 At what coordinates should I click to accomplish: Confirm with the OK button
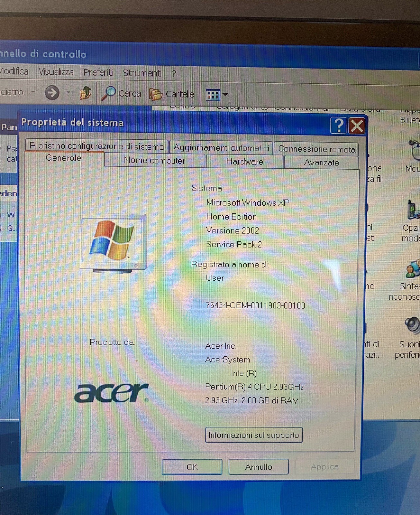[192, 467]
